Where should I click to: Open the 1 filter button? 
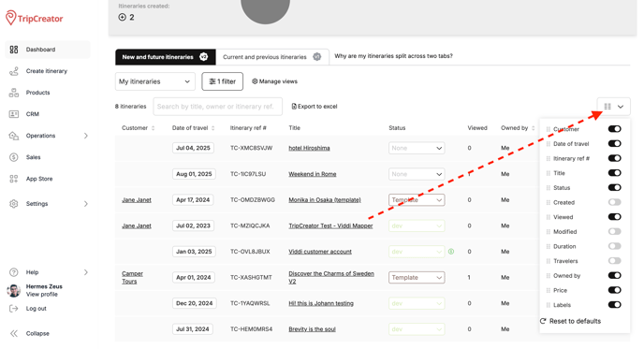[x=222, y=81]
